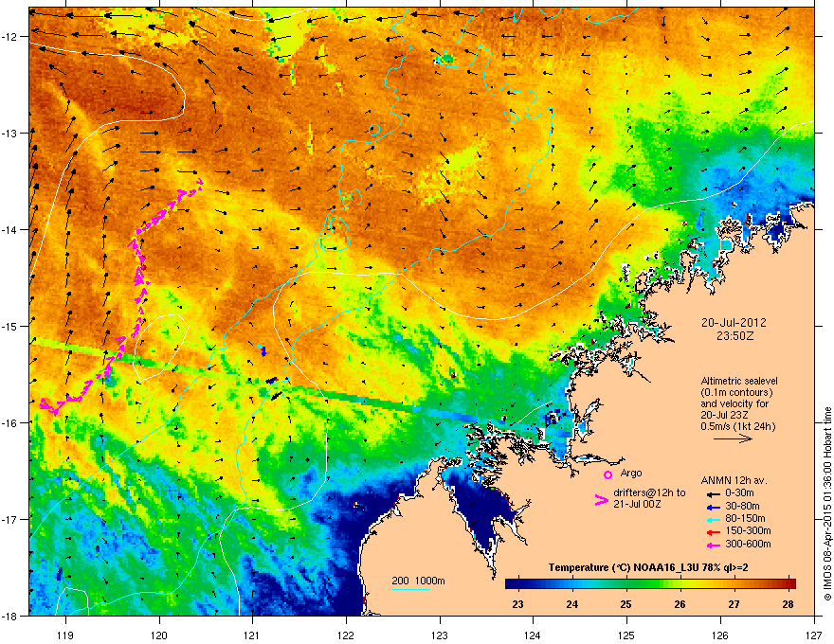Click the '(0.1m contours)' legend line
The height and width of the screenshot is (644, 834).
[736, 393]
